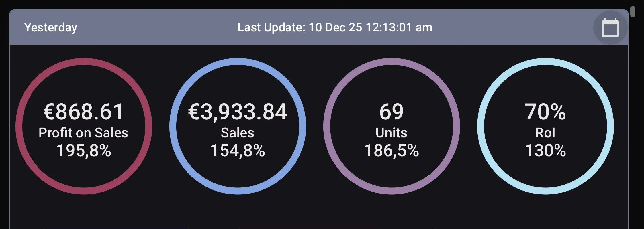Click the 195,8% profit percentage
This screenshot has height=229, width=644.
point(84,151)
